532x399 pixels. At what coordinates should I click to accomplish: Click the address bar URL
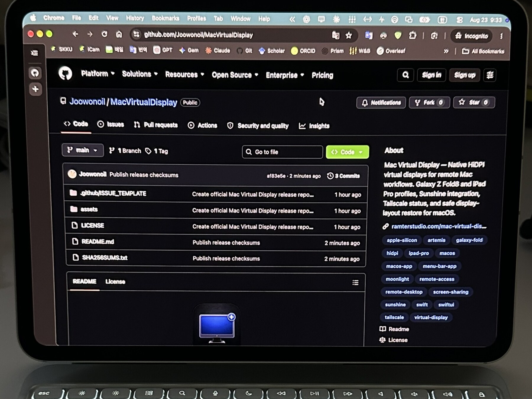point(198,35)
